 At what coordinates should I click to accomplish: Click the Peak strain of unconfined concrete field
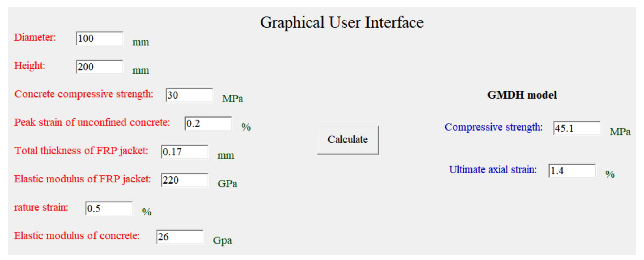tap(208, 123)
